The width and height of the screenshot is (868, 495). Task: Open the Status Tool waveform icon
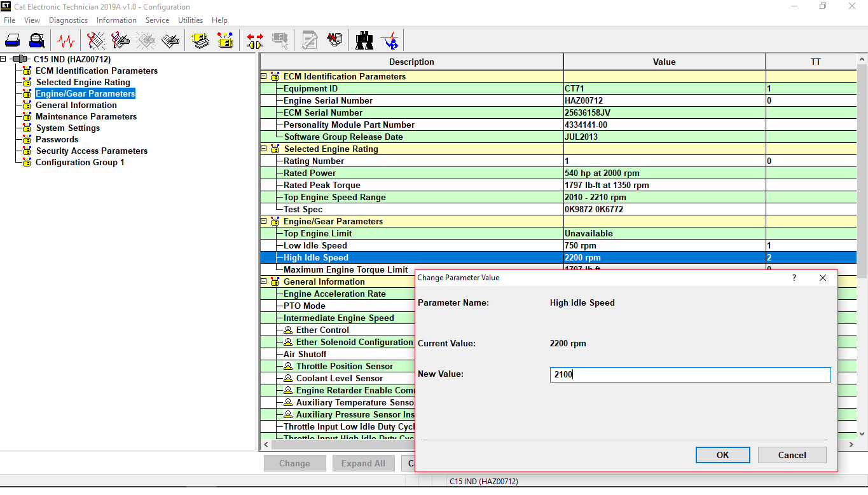(65, 41)
